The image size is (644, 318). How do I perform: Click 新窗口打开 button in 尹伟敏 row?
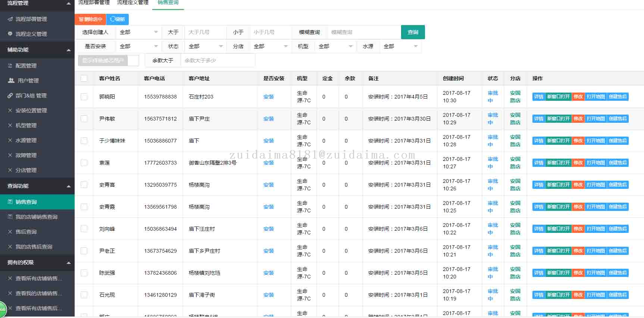[x=558, y=119]
